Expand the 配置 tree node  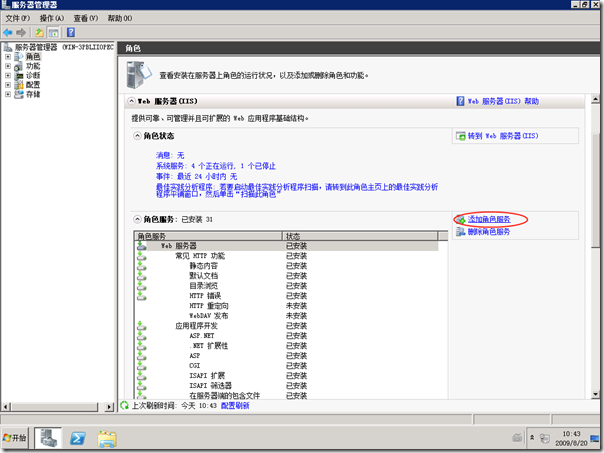(x=8, y=85)
